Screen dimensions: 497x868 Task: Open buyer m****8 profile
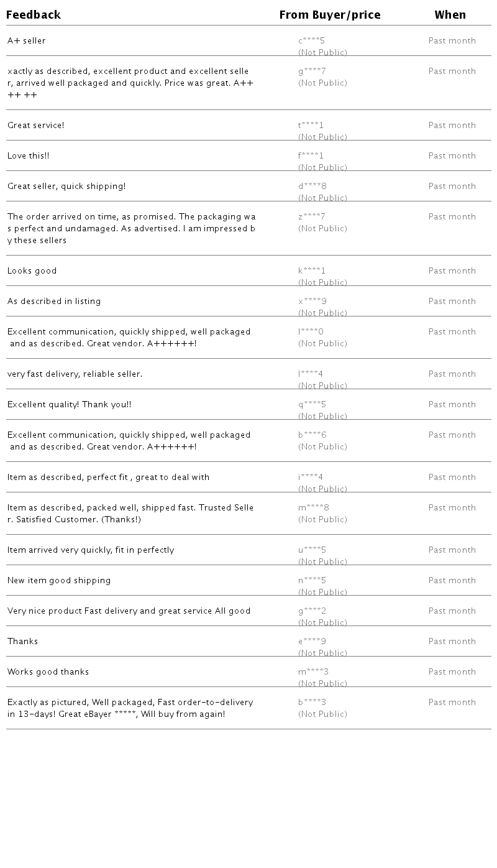(x=313, y=508)
